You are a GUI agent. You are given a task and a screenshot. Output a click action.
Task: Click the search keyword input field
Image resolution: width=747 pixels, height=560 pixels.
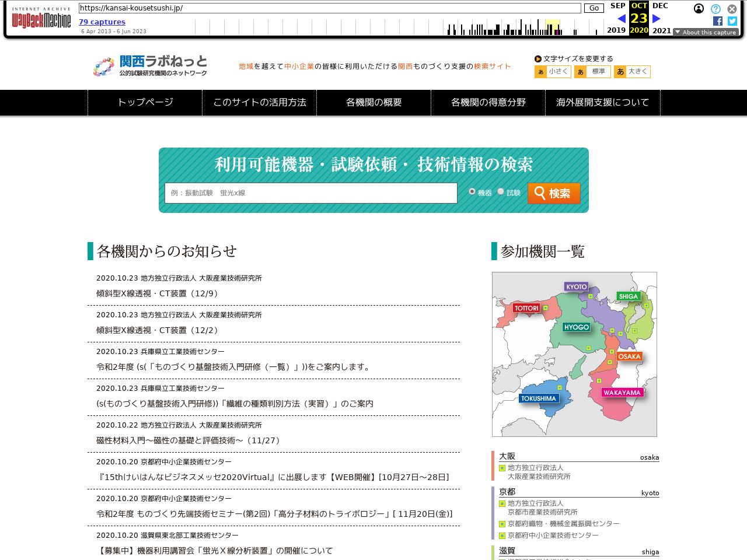310,193
